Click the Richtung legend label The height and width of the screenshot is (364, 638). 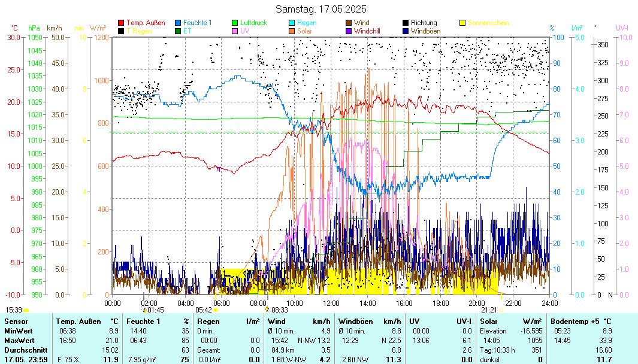pos(424,23)
